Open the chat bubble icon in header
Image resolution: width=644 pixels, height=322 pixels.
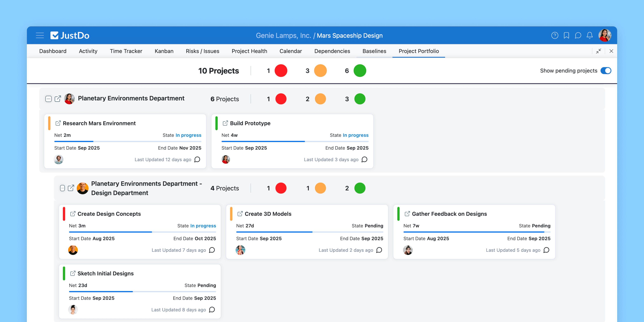578,35
